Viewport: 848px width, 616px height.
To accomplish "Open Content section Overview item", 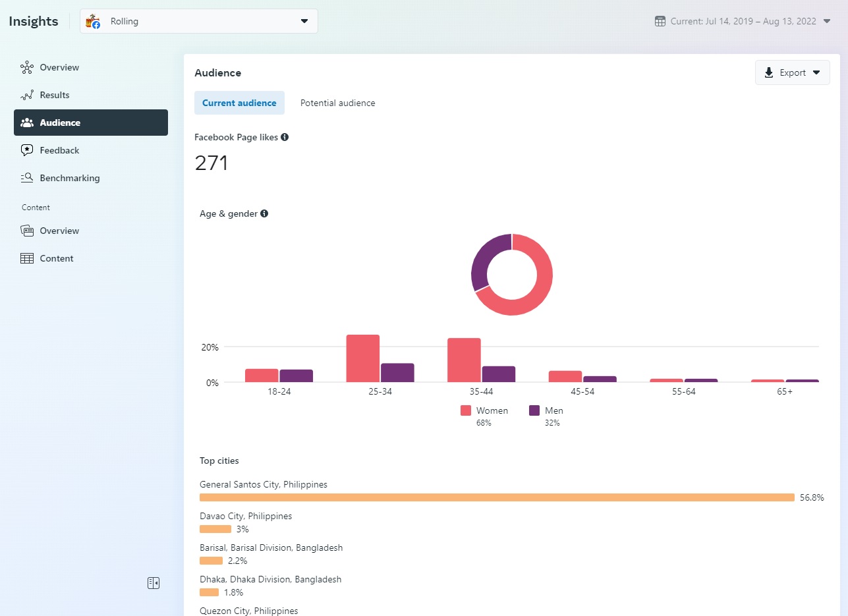I will (91, 231).
